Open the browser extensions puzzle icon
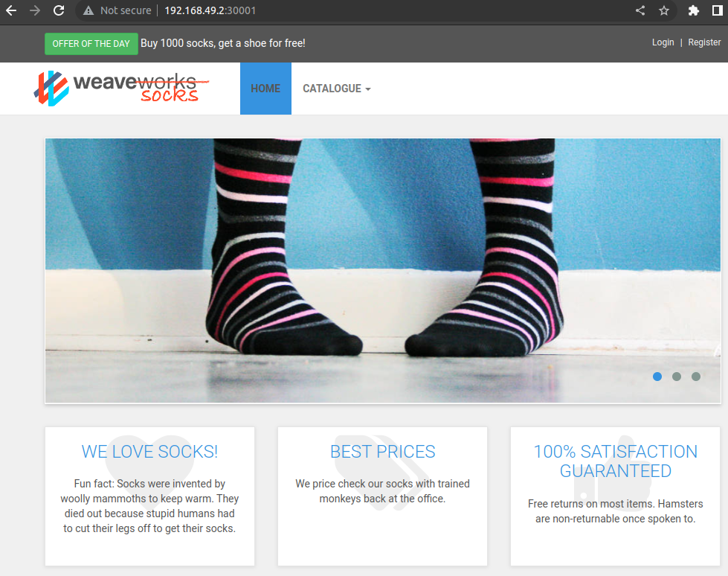 point(693,10)
